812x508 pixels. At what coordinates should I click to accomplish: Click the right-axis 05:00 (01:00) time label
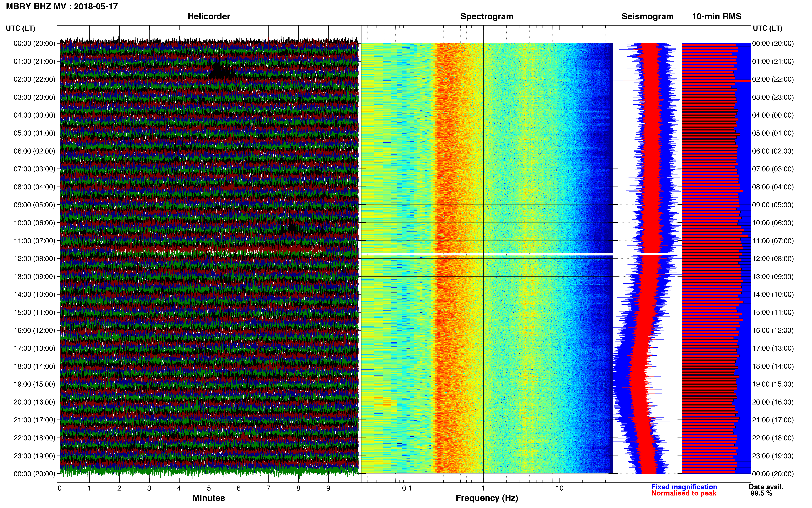tap(773, 133)
